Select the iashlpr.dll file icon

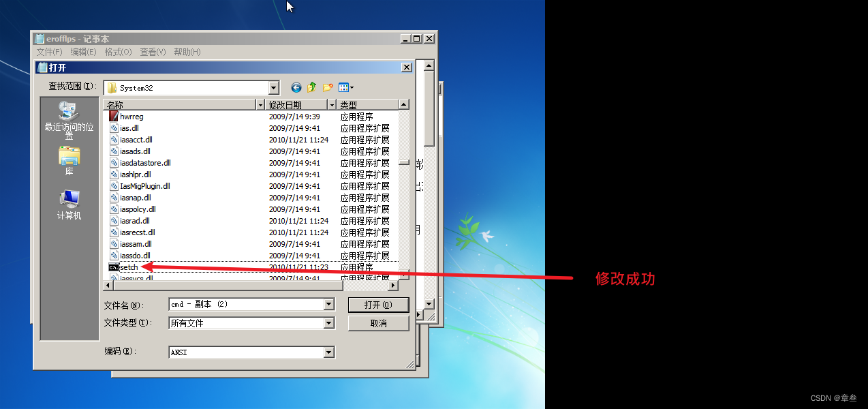click(x=114, y=175)
